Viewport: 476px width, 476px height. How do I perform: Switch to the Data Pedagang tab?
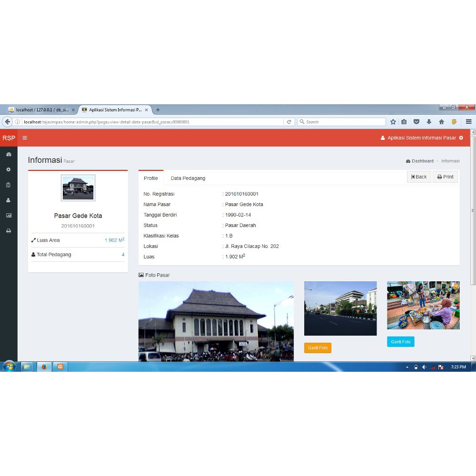coord(188,178)
